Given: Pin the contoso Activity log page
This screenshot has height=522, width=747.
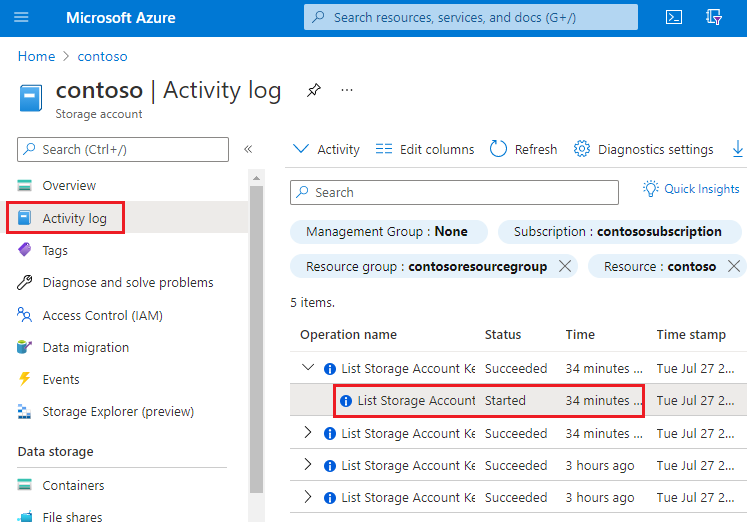Looking at the screenshot, I should (x=314, y=90).
